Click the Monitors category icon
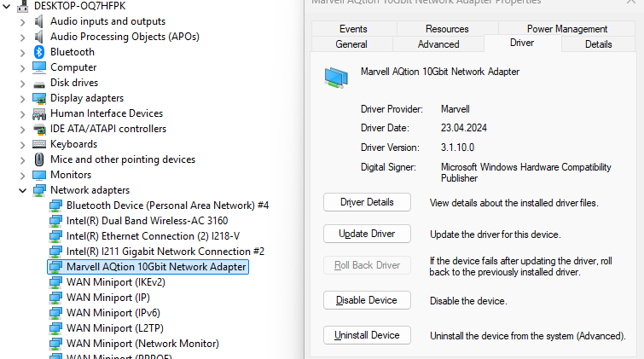This screenshot has height=359, width=644. click(x=39, y=176)
